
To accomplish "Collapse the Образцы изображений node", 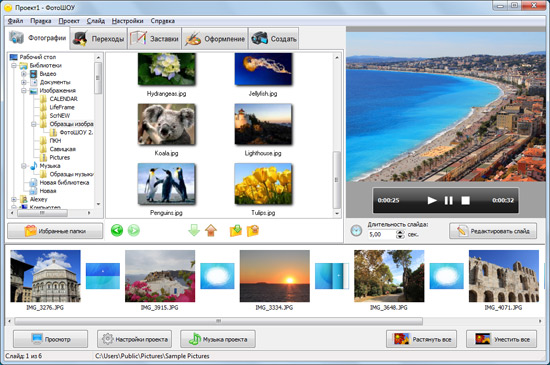I will click(34, 124).
